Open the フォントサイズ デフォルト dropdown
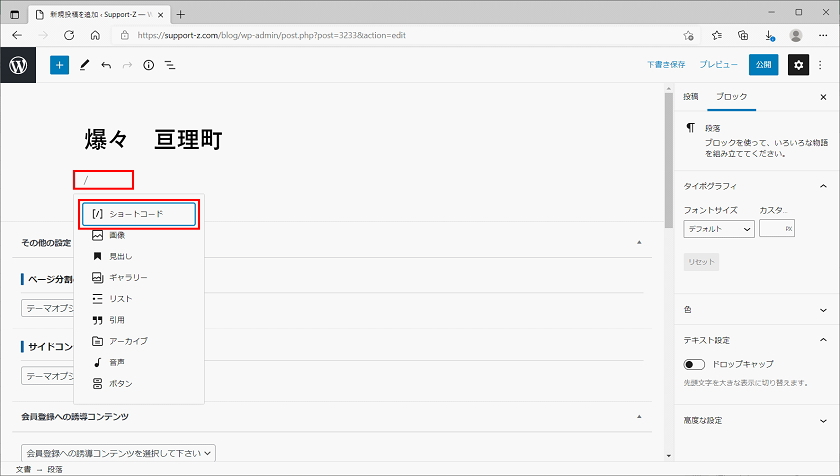The image size is (840, 476). (x=719, y=229)
